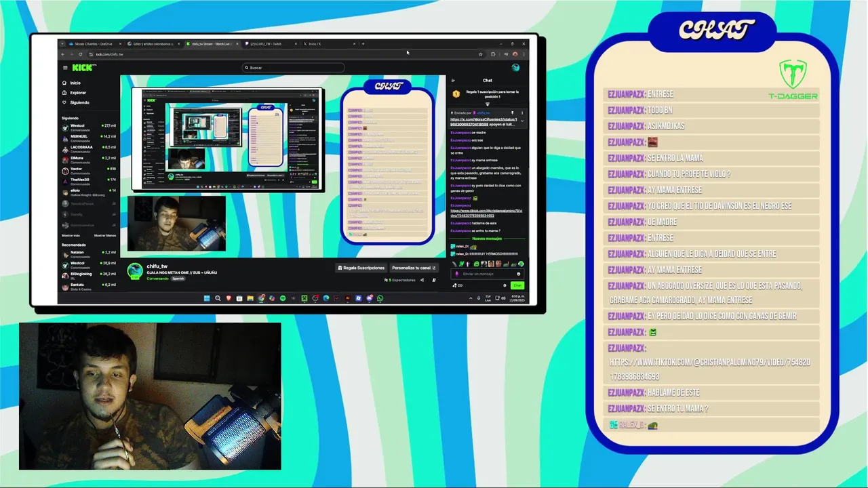Click Chrome back arrow
The width and height of the screenshot is (868, 488).
62,54
